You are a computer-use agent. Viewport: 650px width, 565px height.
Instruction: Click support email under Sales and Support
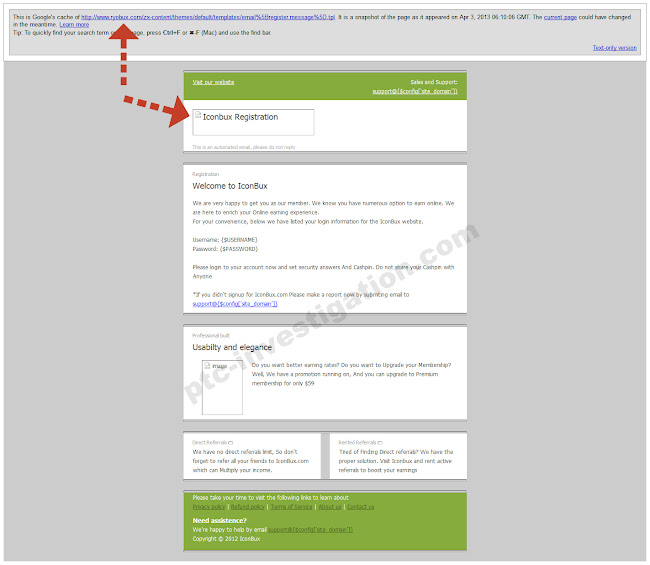click(415, 91)
